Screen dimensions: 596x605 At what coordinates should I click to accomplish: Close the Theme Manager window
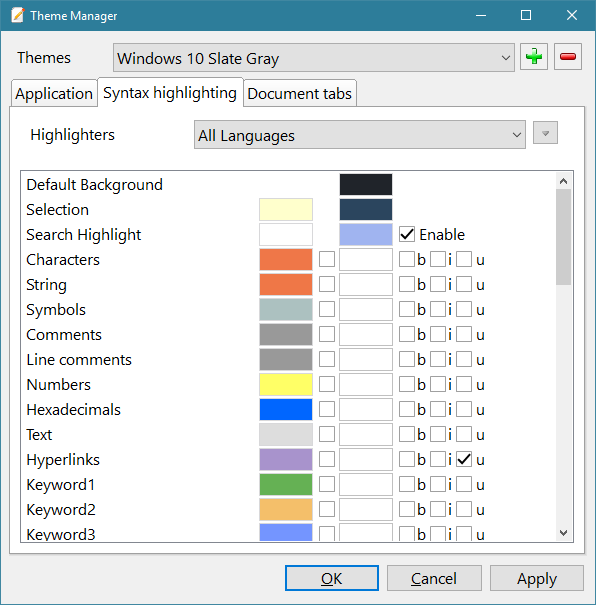pos(572,15)
